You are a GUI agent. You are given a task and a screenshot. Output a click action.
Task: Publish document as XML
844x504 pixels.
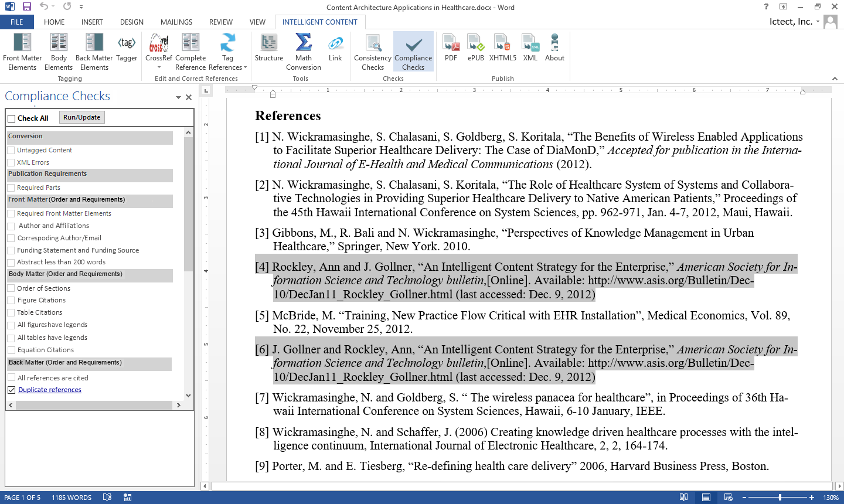[x=530, y=48]
